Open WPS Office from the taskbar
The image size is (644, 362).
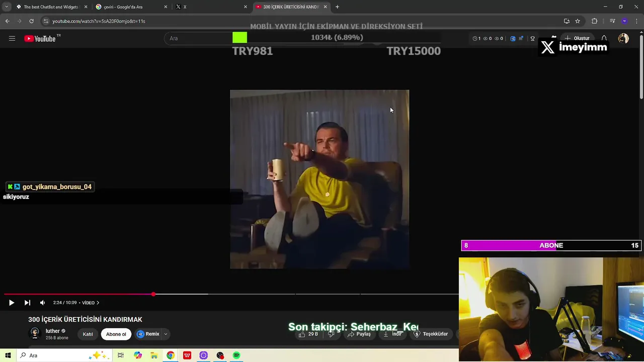[x=187, y=355]
